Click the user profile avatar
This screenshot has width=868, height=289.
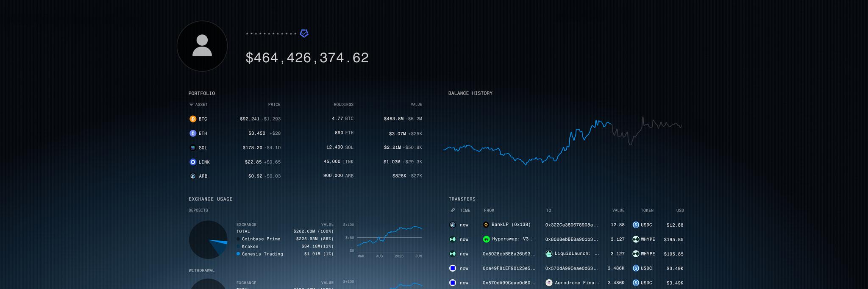[202, 46]
